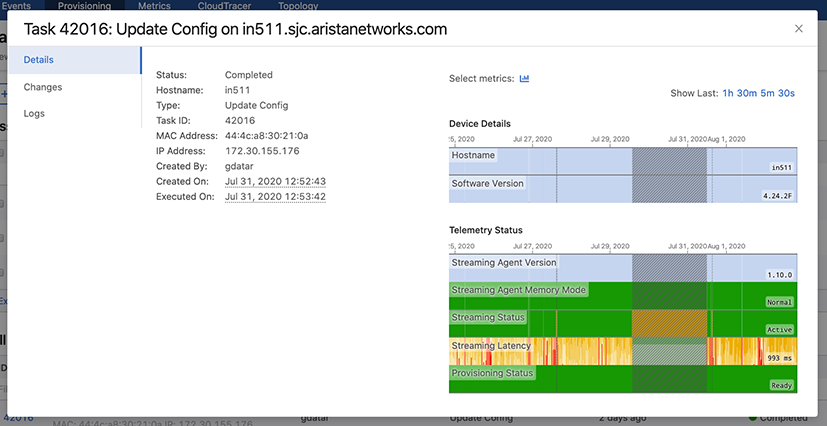Click the Streaming Latency heatmap row
Image resolution: width=827 pixels, height=426 pixels.
pos(623,351)
